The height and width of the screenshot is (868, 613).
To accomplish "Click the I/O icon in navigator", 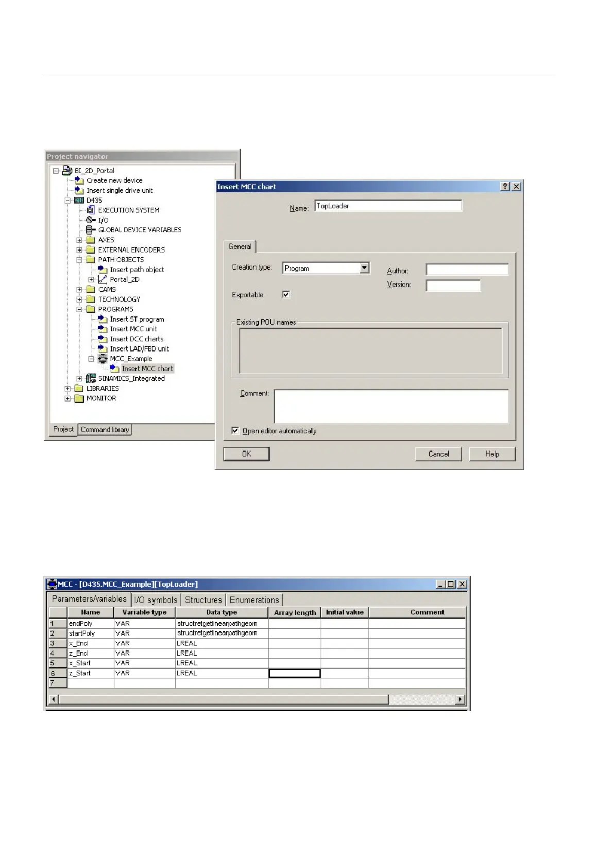I will (91, 220).
